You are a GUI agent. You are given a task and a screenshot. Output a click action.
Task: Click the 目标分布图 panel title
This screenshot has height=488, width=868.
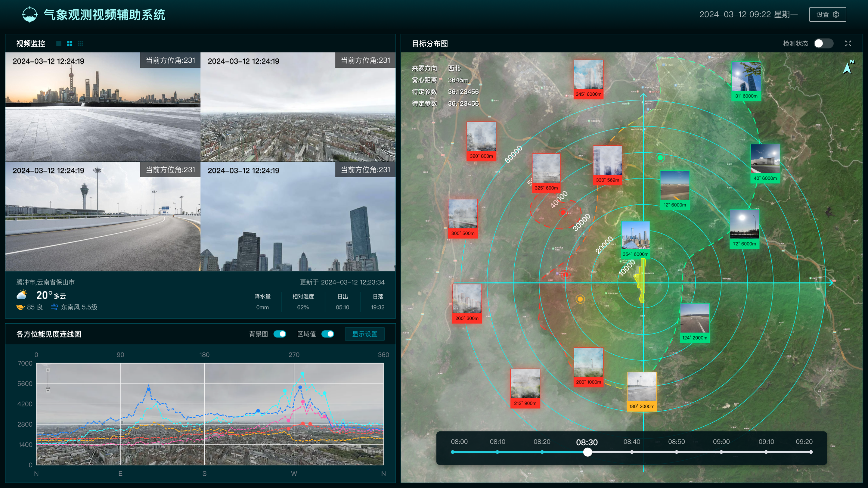[x=430, y=43]
